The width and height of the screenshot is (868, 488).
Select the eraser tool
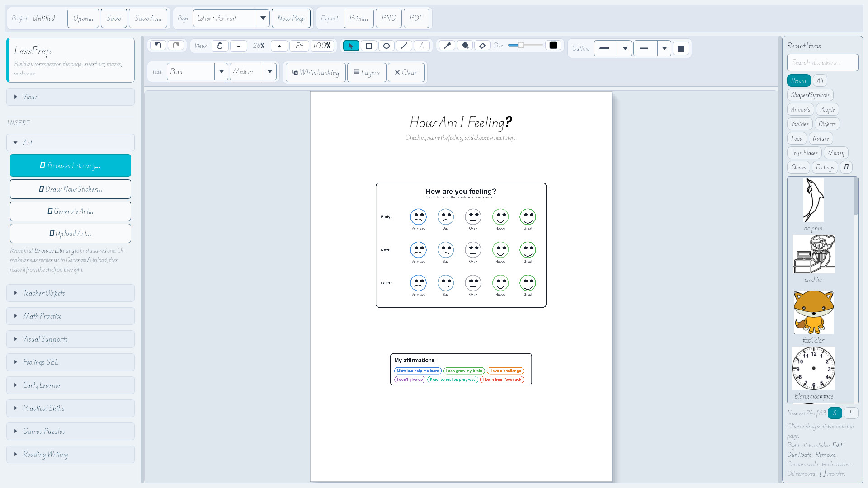482,45
